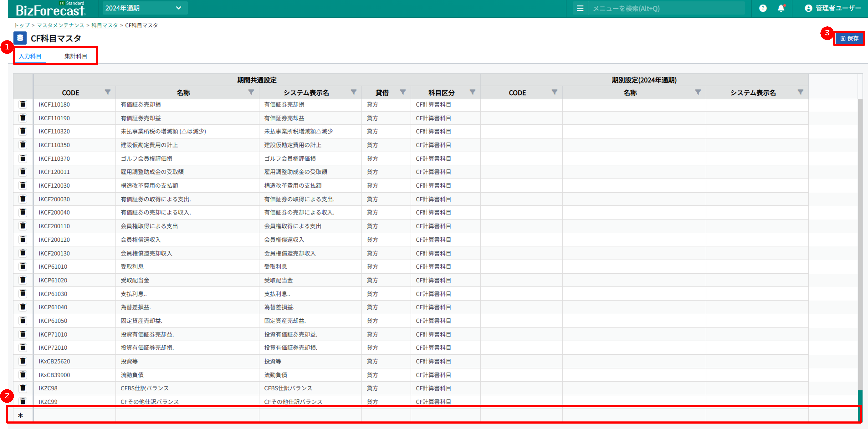Switch to the 集計科目 tab
The height and width of the screenshot is (429, 868).
coord(76,56)
